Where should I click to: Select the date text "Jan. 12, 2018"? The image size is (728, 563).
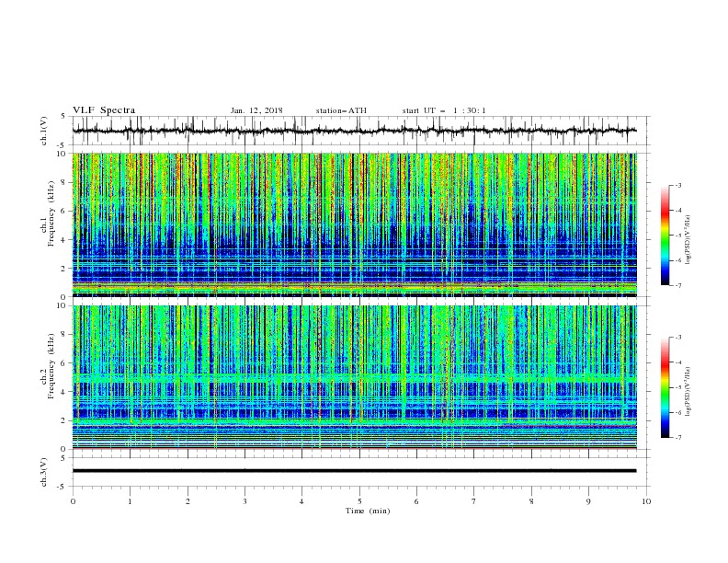tap(256, 110)
